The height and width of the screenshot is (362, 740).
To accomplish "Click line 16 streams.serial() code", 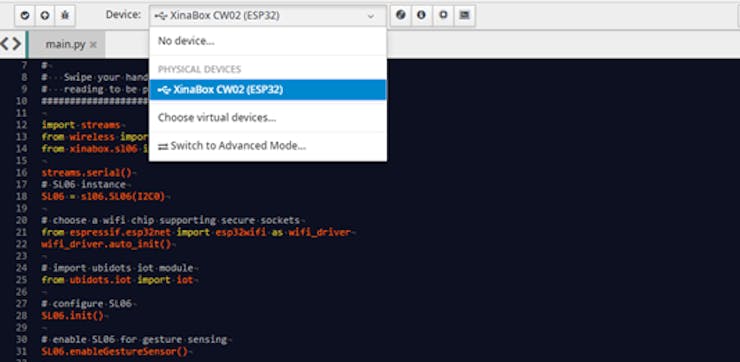I will click(87, 173).
